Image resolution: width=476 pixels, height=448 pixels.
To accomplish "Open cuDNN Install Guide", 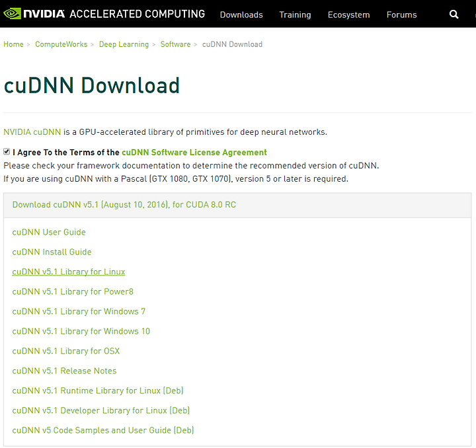I will [x=52, y=252].
